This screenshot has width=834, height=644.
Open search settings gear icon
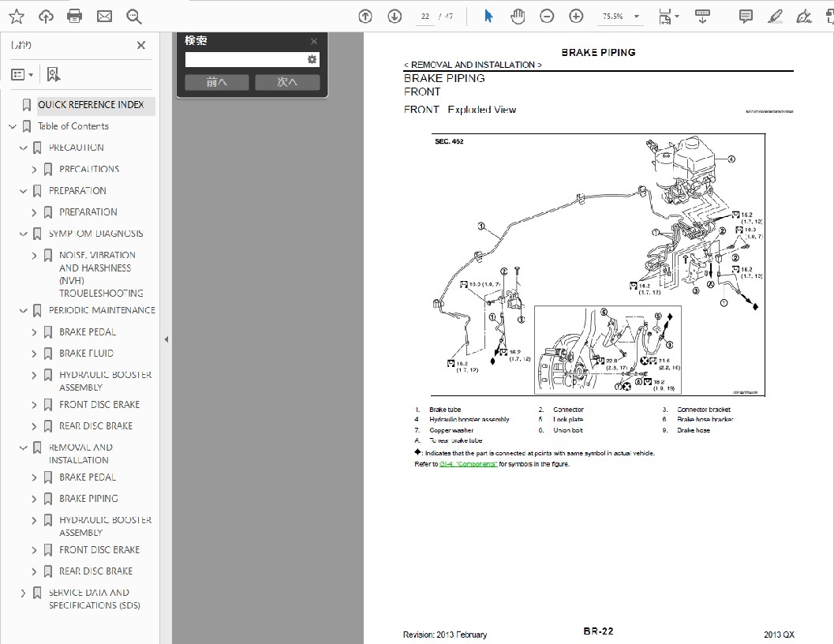pyautogui.click(x=312, y=60)
